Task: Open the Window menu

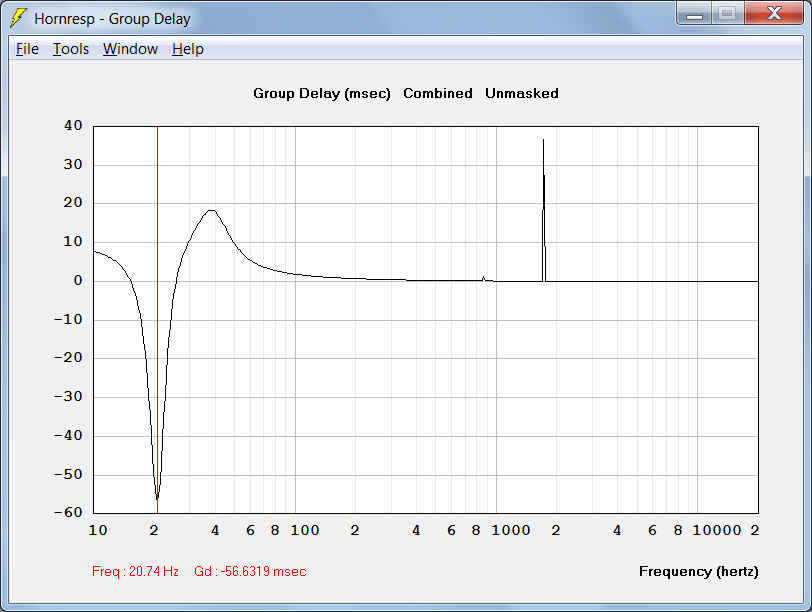Action: coord(130,49)
